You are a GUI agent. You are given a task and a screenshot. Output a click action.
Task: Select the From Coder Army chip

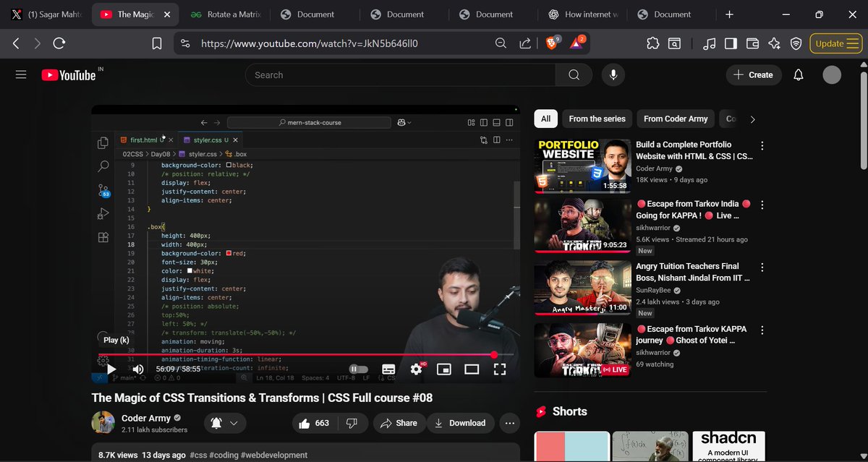(676, 119)
